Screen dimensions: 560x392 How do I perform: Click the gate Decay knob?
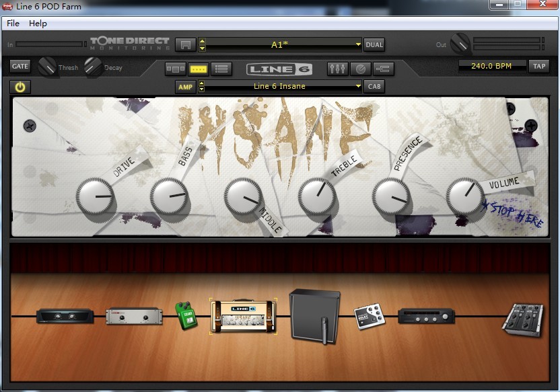click(x=93, y=67)
